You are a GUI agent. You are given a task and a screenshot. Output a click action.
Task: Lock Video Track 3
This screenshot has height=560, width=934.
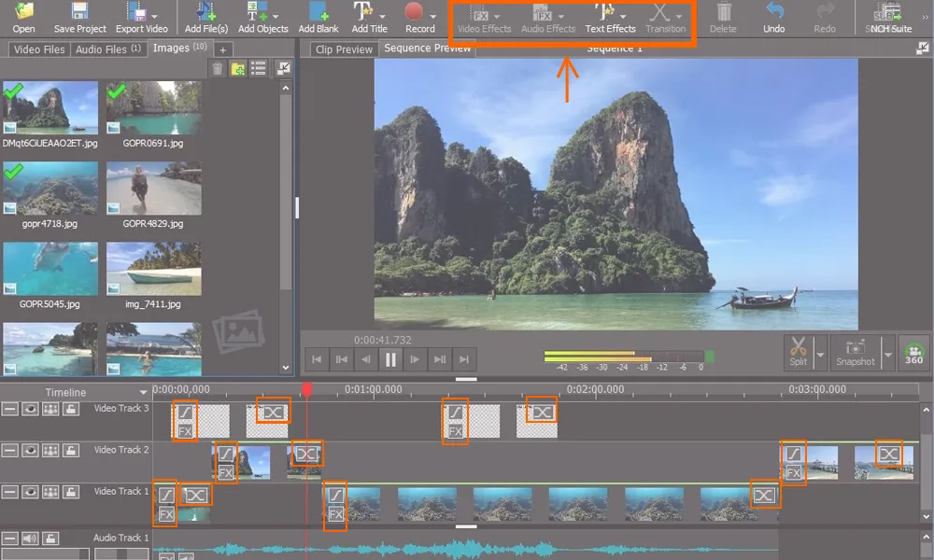(71, 409)
